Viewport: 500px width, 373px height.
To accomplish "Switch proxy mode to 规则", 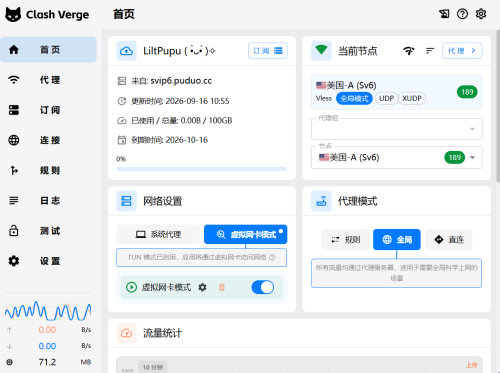I will [x=345, y=239].
